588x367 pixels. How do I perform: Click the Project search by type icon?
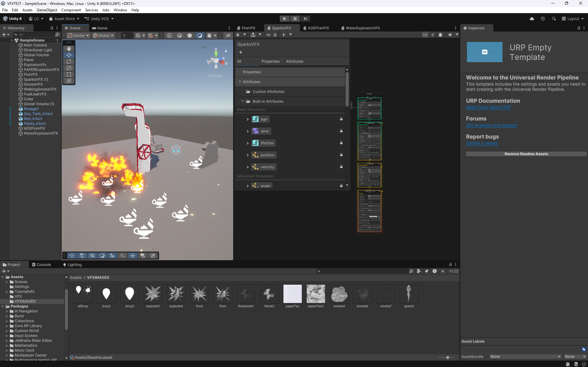pyautogui.click(x=419, y=271)
